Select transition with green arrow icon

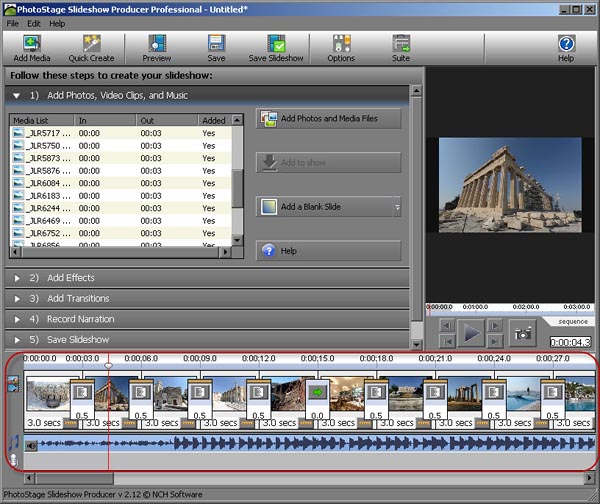coord(317,400)
